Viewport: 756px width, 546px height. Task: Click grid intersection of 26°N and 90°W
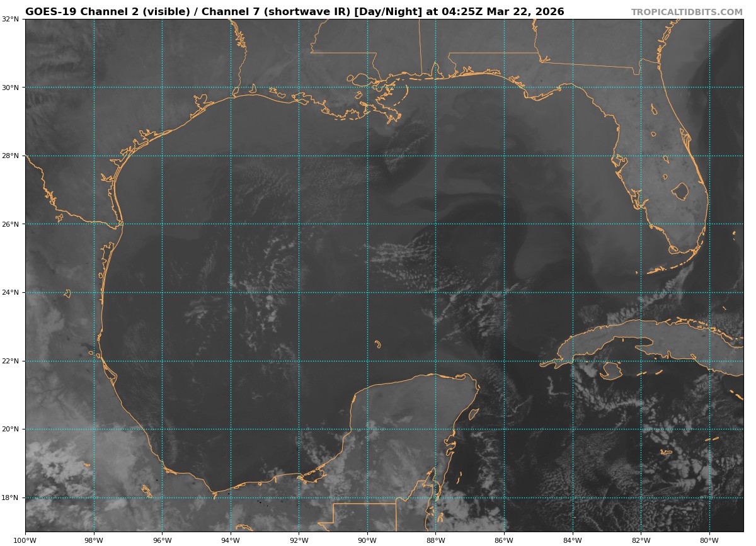tap(367, 224)
